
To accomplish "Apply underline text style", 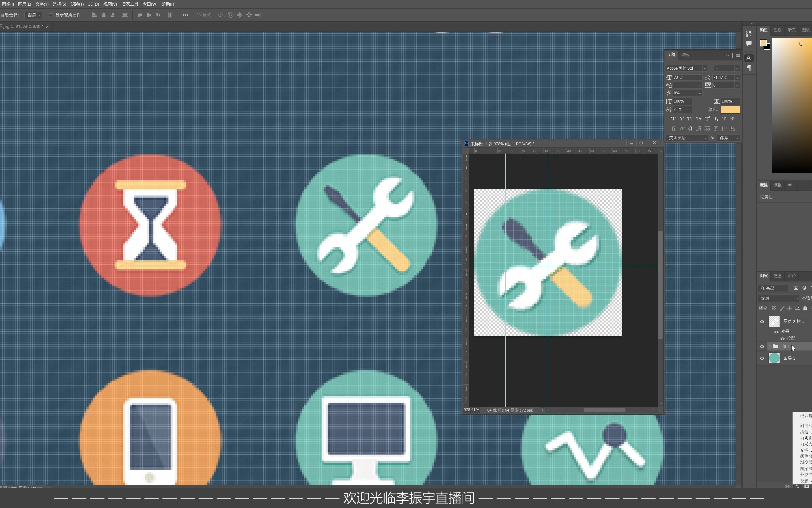I will [724, 119].
